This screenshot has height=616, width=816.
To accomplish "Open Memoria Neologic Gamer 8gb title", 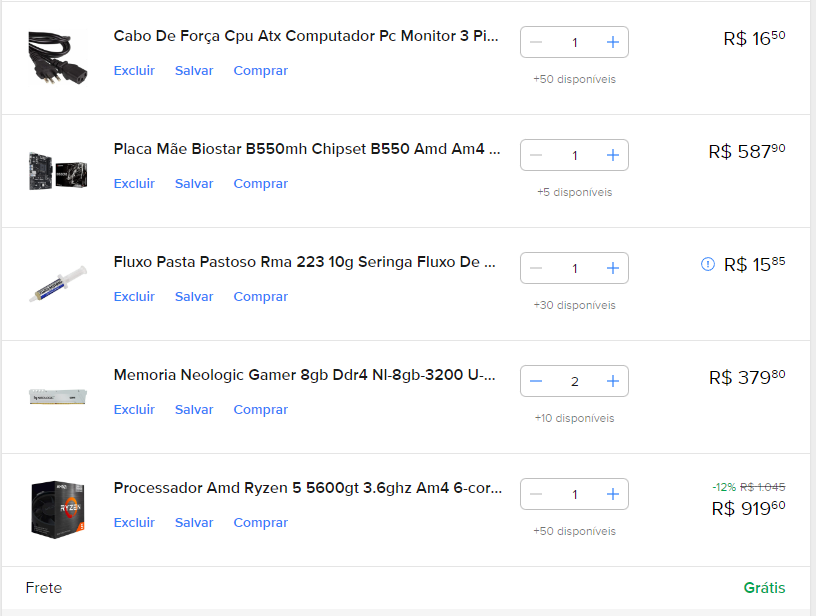I will (x=304, y=375).
